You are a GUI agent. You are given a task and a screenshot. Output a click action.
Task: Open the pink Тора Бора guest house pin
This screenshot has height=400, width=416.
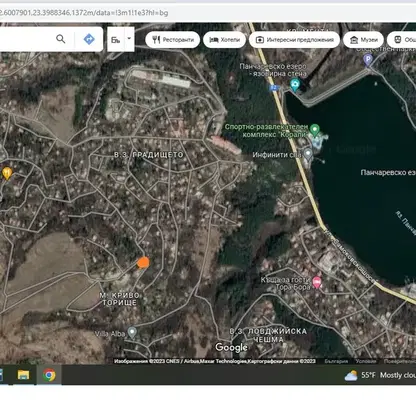click(x=317, y=283)
